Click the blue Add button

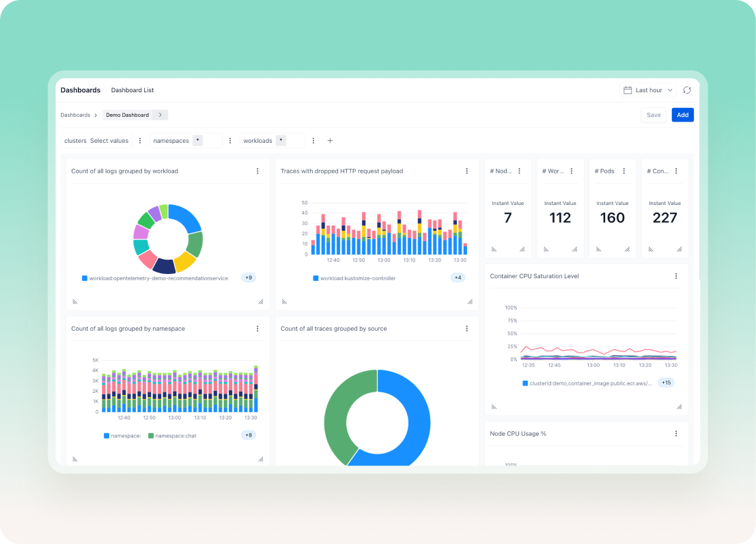pos(682,115)
